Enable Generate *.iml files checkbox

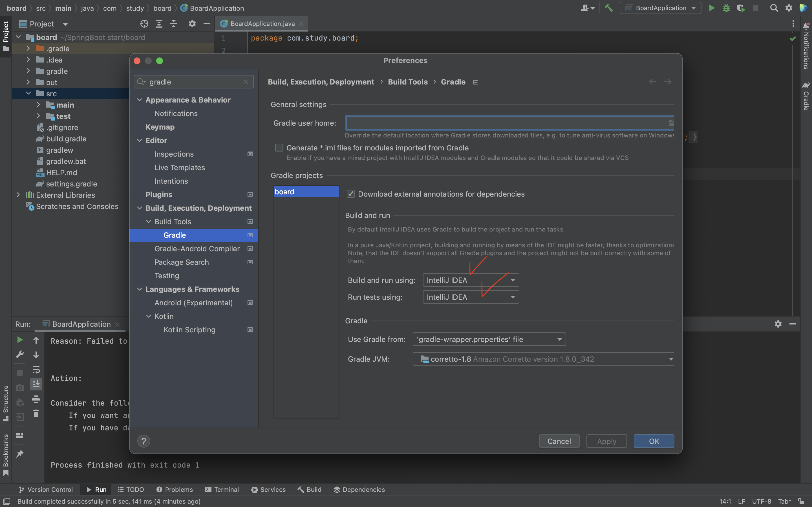pos(279,148)
